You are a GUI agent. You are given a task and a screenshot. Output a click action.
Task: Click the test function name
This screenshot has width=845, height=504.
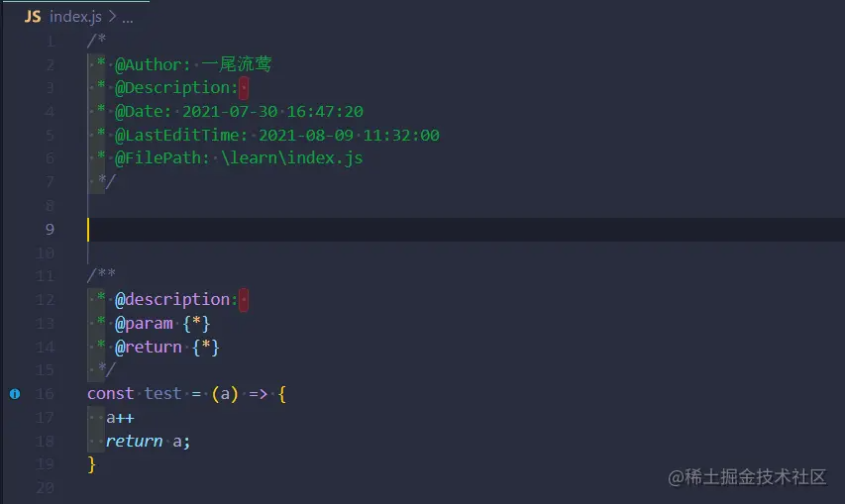pyautogui.click(x=162, y=394)
